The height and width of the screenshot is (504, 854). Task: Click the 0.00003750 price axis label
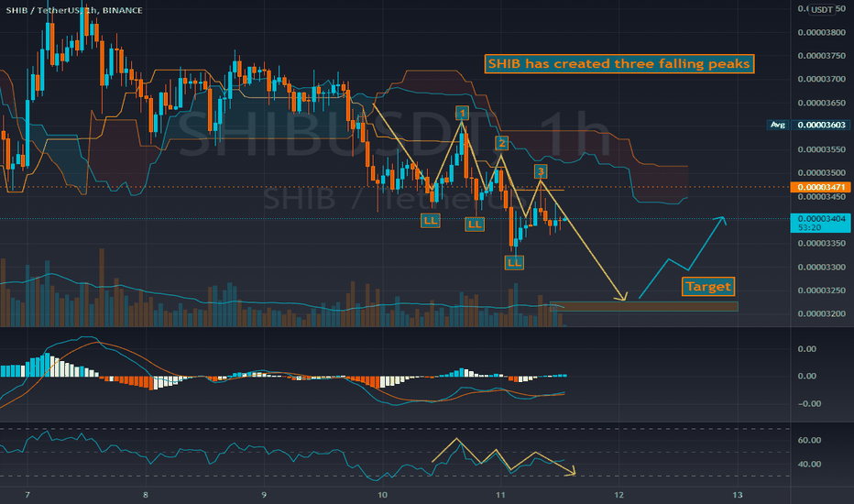[x=821, y=56]
